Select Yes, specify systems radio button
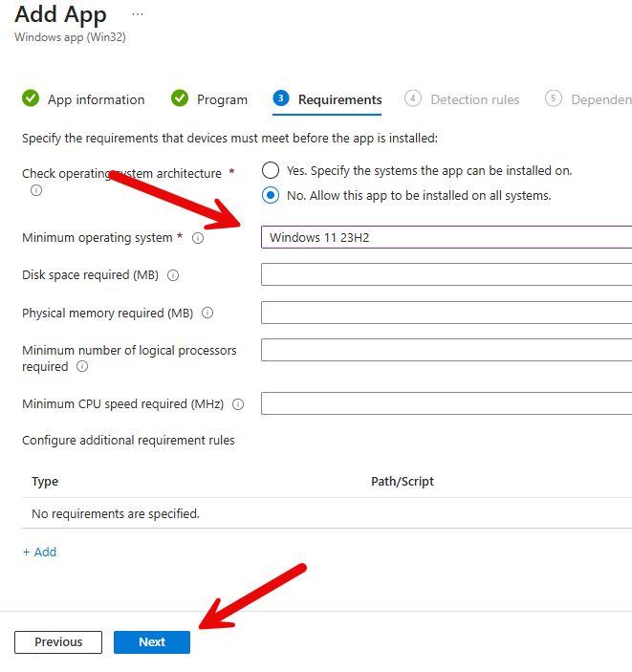The image size is (632, 672). pyautogui.click(x=271, y=170)
